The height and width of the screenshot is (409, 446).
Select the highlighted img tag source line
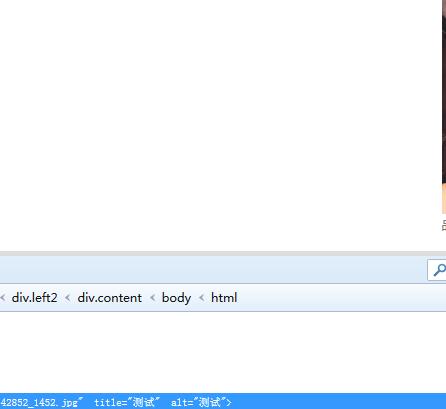(x=223, y=402)
